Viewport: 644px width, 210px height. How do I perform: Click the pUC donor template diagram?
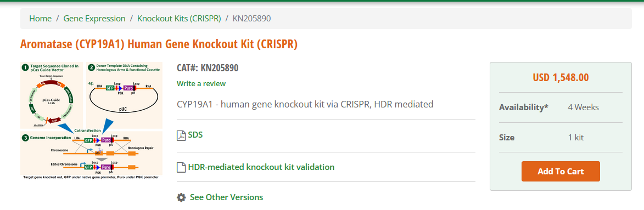125,95
